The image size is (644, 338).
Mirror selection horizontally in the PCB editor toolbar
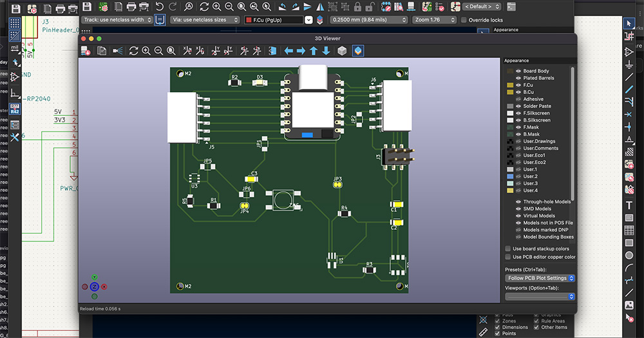pyautogui.click(x=319, y=6)
